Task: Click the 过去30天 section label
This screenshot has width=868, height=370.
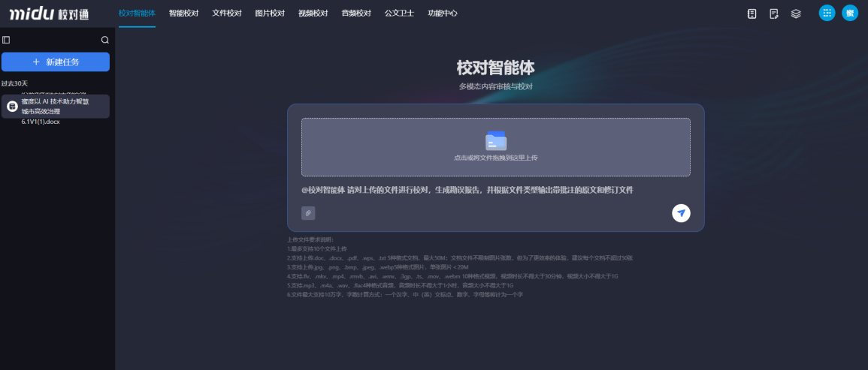Action: pos(14,83)
